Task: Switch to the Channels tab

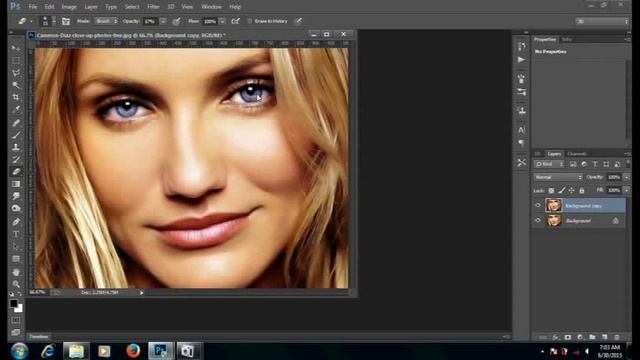Action: pyautogui.click(x=577, y=154)
